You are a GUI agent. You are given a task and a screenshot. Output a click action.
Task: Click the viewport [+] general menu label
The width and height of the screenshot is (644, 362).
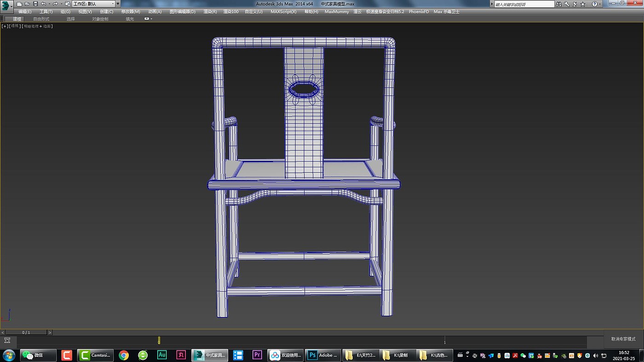coord(5,26)
